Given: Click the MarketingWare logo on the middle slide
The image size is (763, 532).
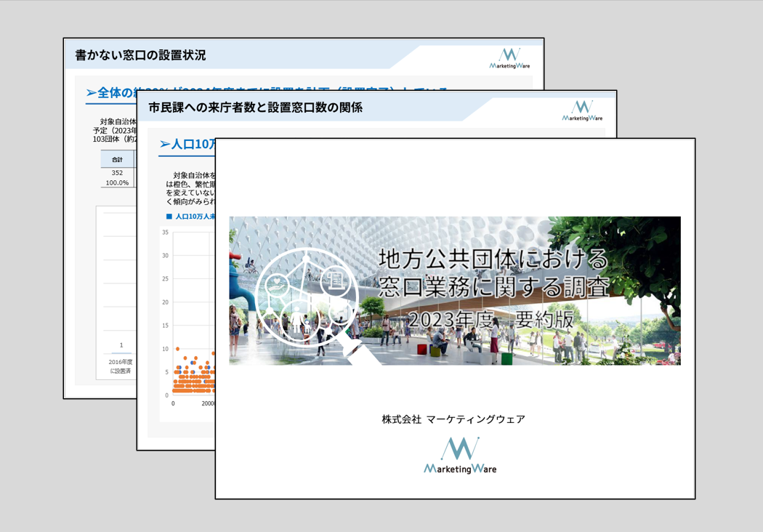Looking at the screenshot, I should tap(582, 110).
